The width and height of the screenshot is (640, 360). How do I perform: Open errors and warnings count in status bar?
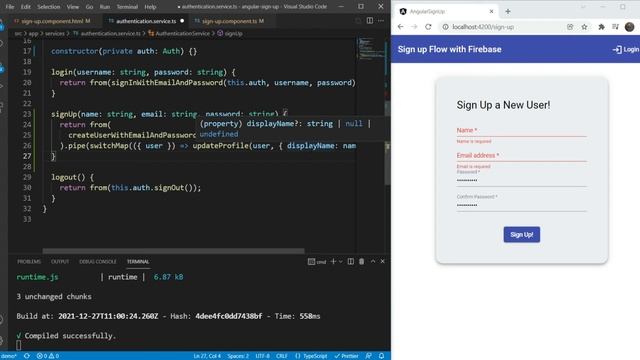[x=48, y=356]
